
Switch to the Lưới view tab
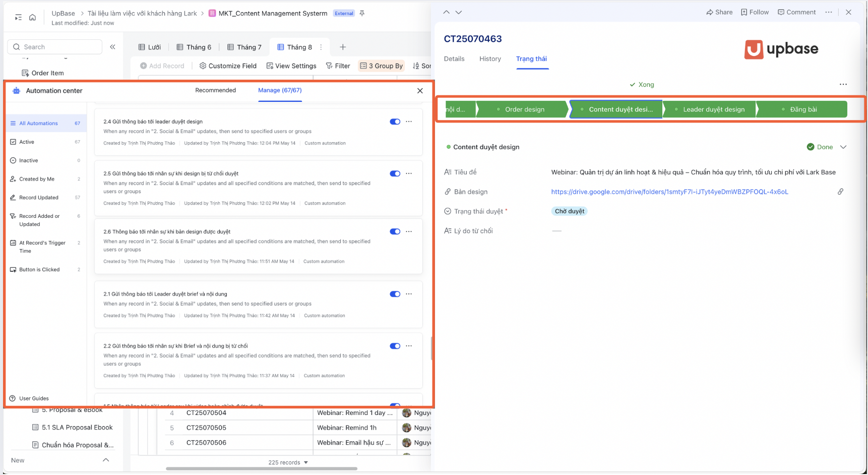[x=150, y=47]
